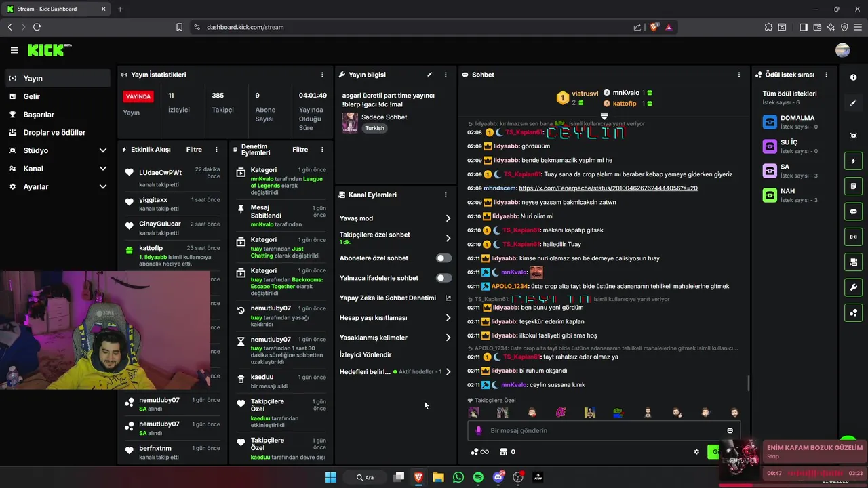Open Kanal Eylemleri three-dot options
868x488 pixels.
tap(446, 195)
